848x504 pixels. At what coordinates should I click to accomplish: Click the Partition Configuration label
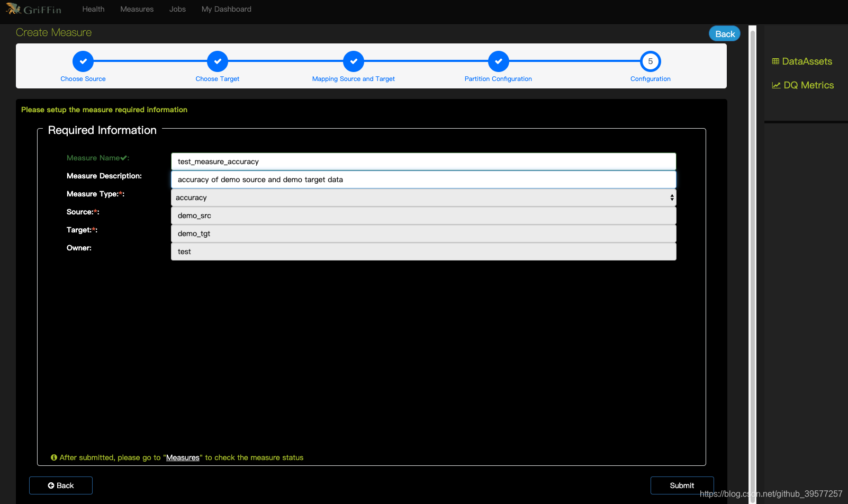pos(498,79)
